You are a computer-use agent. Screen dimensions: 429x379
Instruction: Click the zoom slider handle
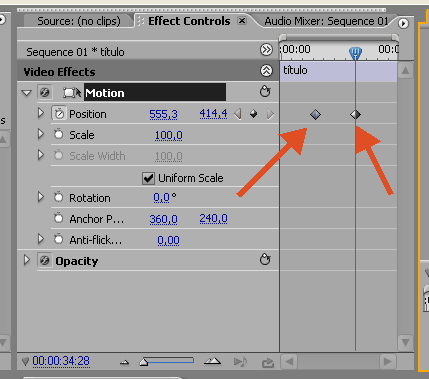(144, 362)
